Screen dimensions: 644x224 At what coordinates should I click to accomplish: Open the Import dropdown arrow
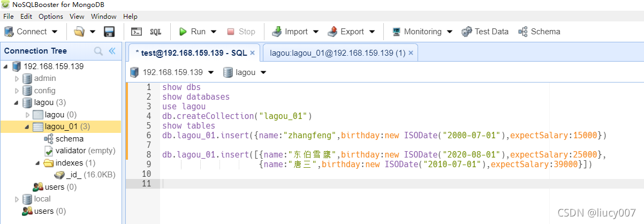pos(315,32)
